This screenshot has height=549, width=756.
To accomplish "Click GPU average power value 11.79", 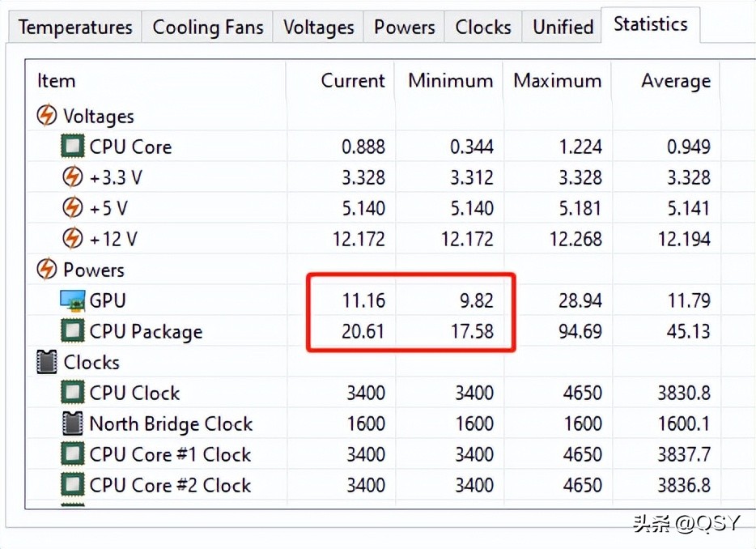I will 690,300.
